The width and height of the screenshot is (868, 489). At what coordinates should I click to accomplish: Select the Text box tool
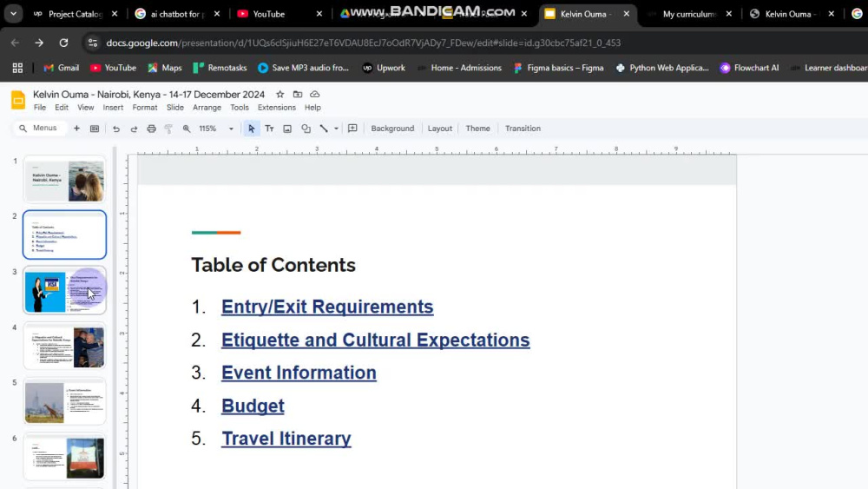click(x=269, y=129)
